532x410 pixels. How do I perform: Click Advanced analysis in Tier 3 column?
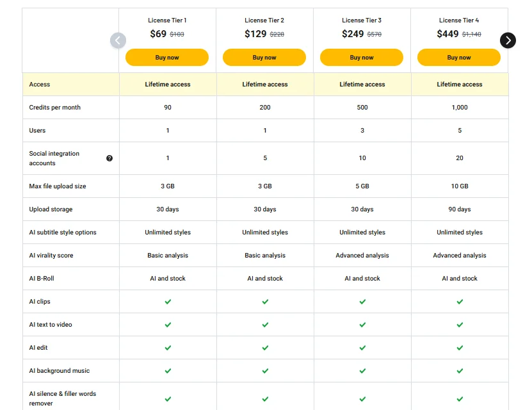tap(362, 256)
